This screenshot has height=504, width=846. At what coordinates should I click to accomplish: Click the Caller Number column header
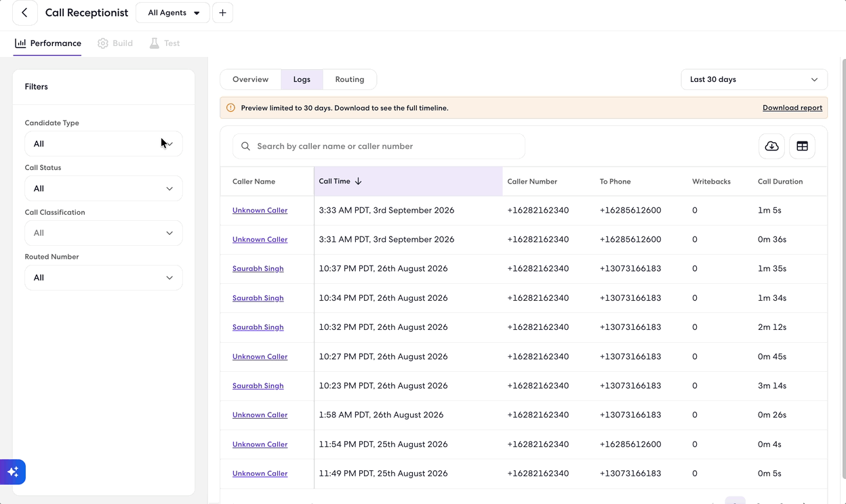point(532,182)
